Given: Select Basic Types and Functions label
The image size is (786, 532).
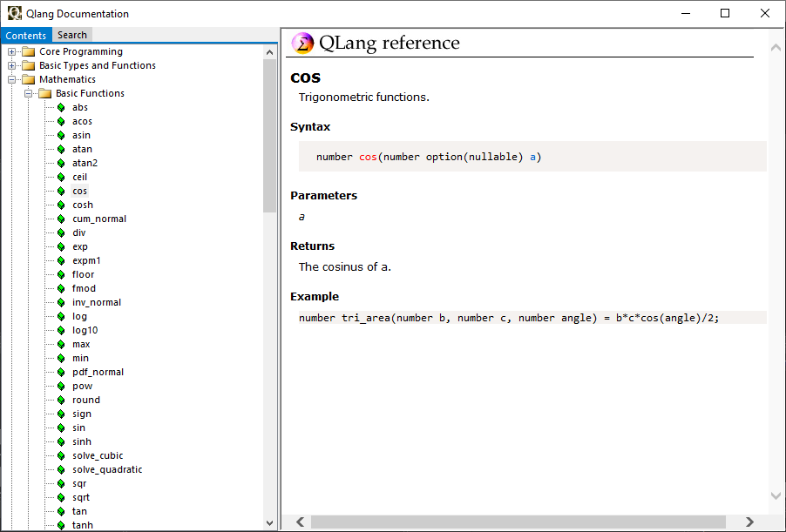Looking at the screenshot, I should pos(98,65).
